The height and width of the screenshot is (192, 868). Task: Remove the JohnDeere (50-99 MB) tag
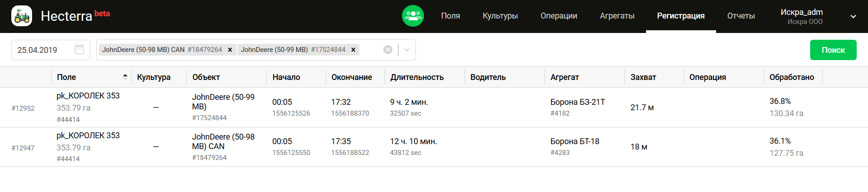pyautogui.click(x=353, y=50)
